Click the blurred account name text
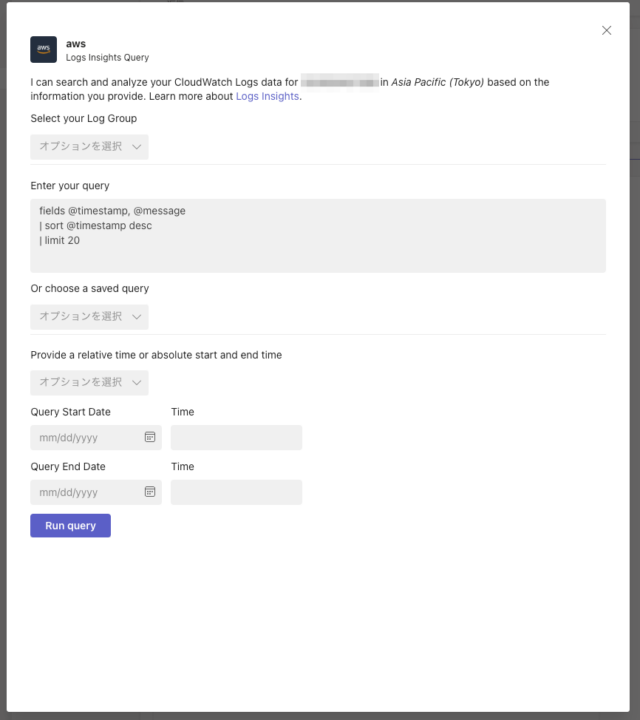The image size is (640, 720). pyautogui.click(x=340, y=83)
